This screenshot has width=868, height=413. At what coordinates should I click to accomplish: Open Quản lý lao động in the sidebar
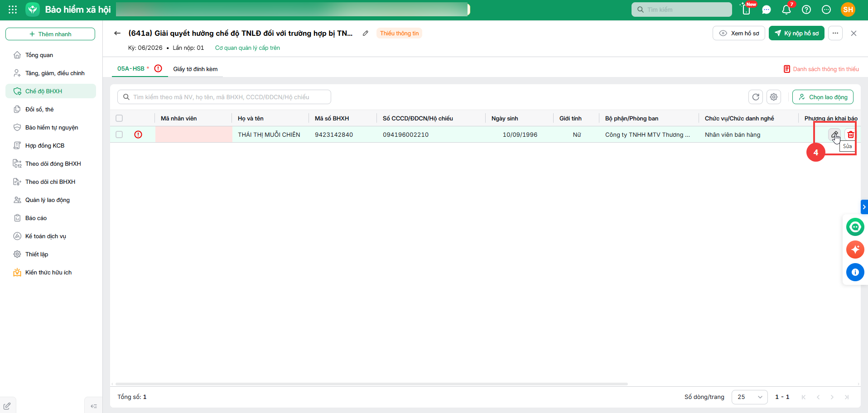(51, 200)
